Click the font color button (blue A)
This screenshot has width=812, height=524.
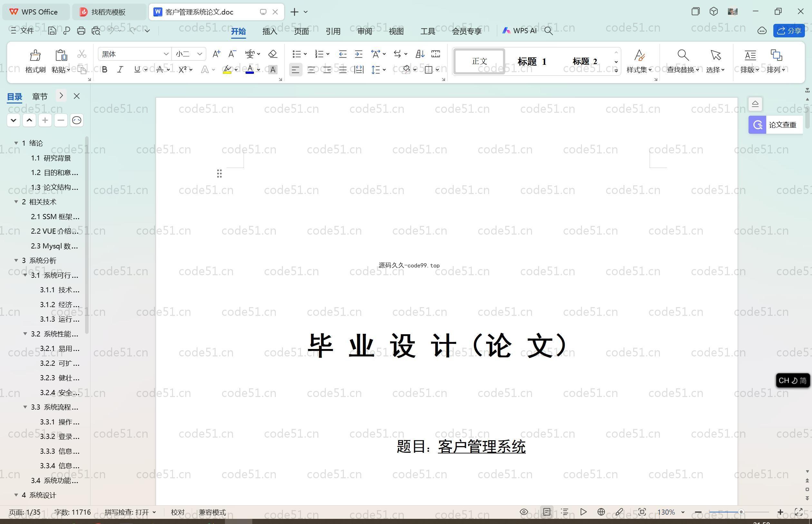click(x=249, y=70)
